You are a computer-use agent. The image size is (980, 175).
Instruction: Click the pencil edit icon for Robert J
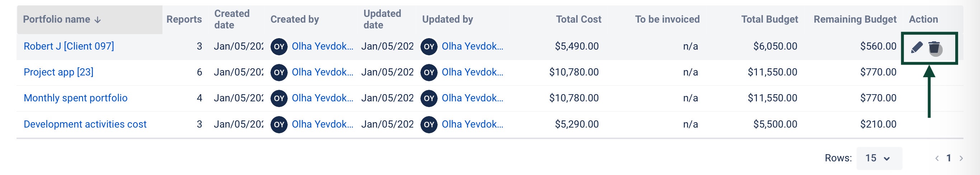917,47
